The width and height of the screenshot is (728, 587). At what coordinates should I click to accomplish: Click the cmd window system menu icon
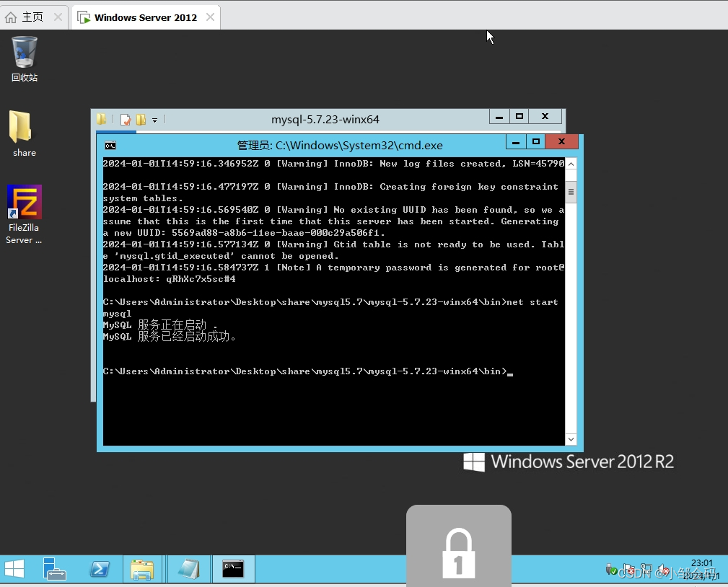coord(110,146)
